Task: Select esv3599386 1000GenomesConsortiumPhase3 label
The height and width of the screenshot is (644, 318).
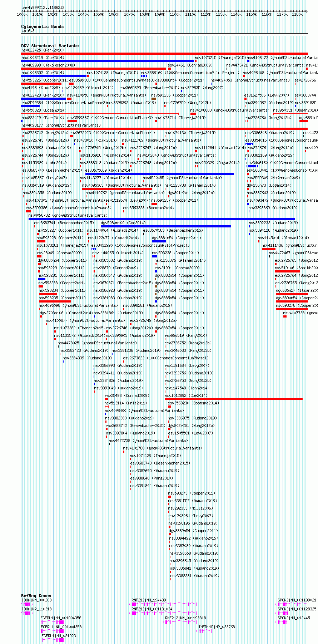Action: point(69,208)
